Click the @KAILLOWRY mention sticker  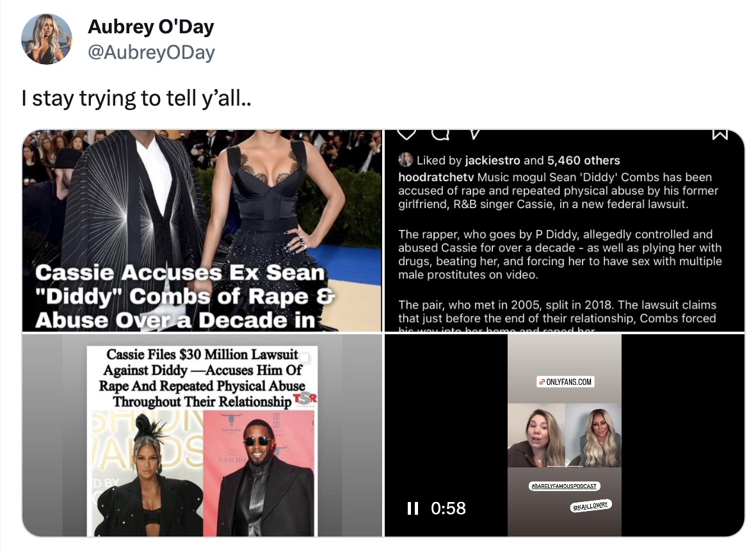(591, 506)
